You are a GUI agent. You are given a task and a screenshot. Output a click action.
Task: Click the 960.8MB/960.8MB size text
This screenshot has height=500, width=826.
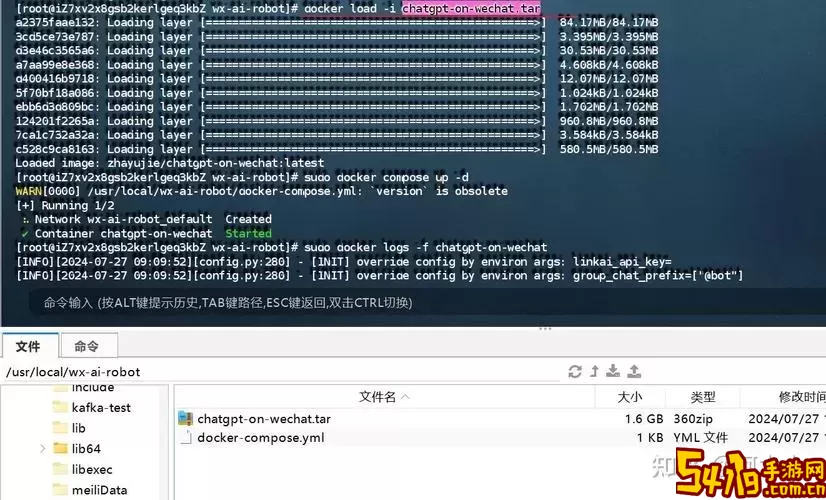608,121
